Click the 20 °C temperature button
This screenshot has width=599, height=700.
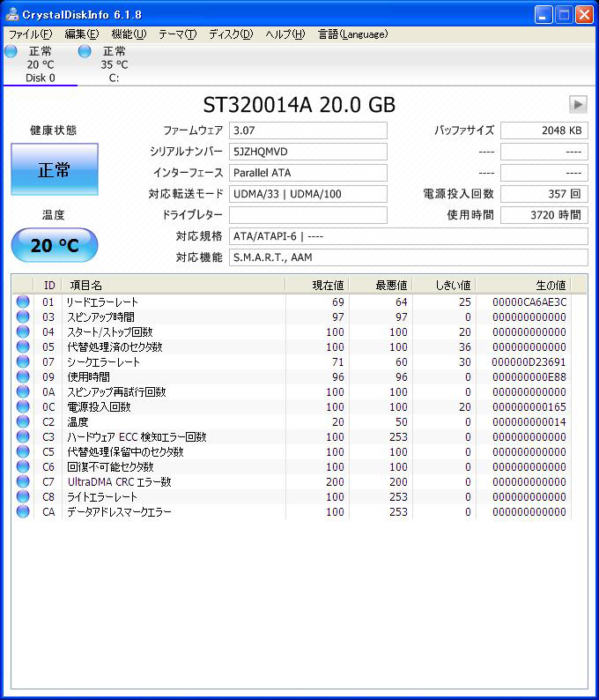tap(55, 245)
